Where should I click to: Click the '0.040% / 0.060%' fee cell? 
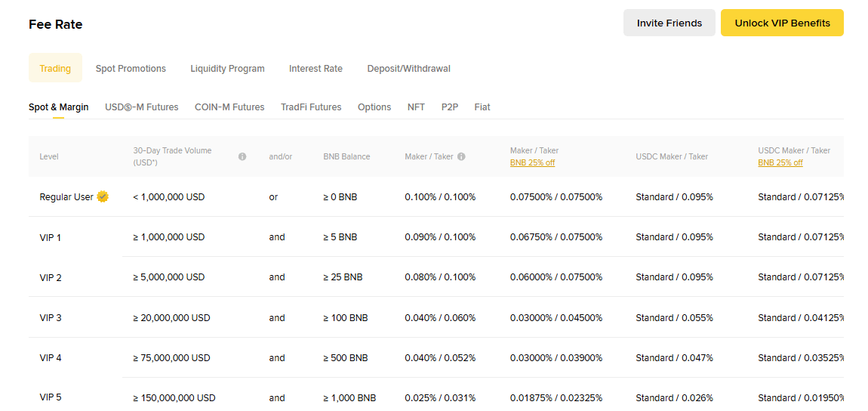[440, 318]
